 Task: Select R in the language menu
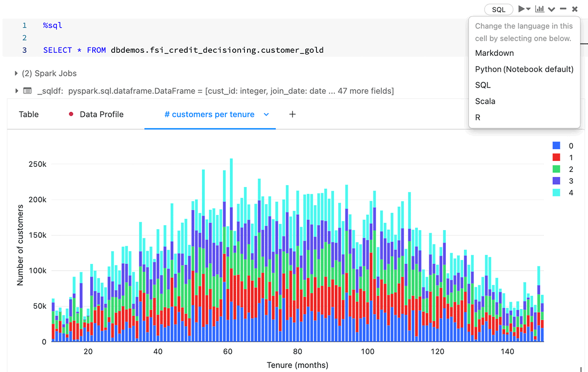pyautogui.click(x=478, y=117)
